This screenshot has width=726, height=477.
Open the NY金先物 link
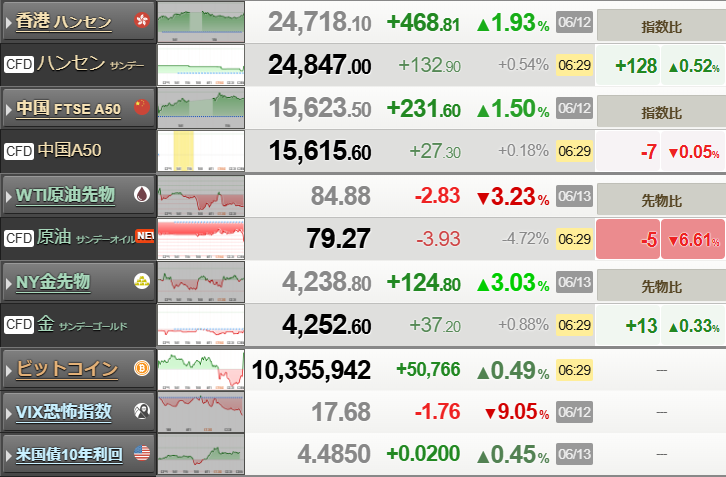[x=53, y=282]
